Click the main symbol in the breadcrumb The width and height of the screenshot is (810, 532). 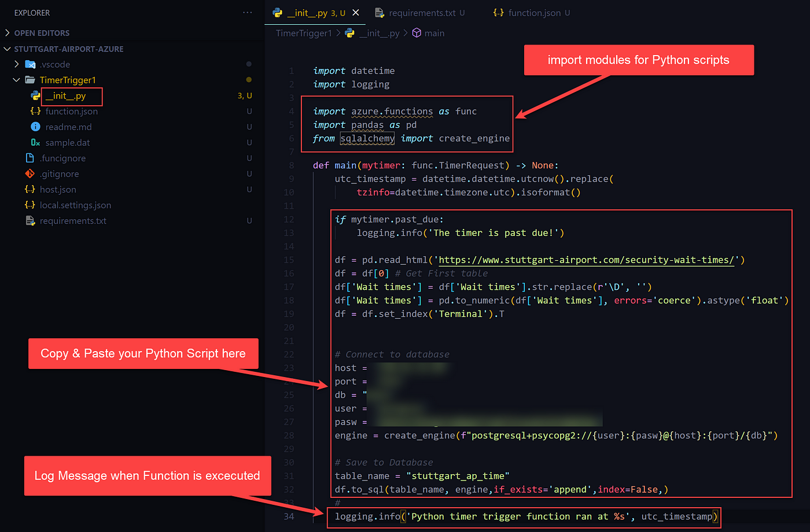coord(435,33)
